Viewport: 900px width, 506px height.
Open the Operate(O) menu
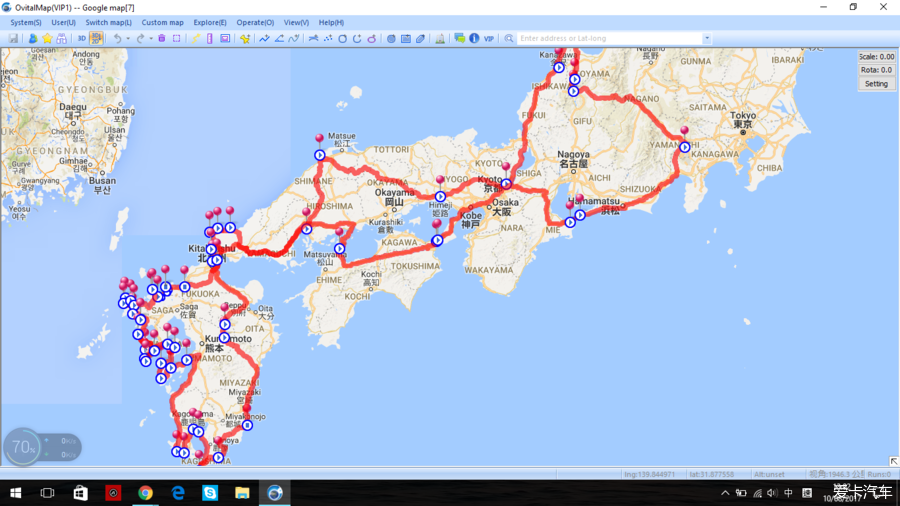(x=255, y=22)
